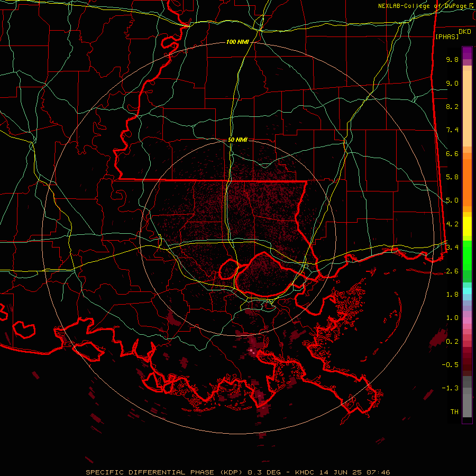The image size is (476, 476).
Task: Click the 7.4 value on color scale
Action: 452,130
